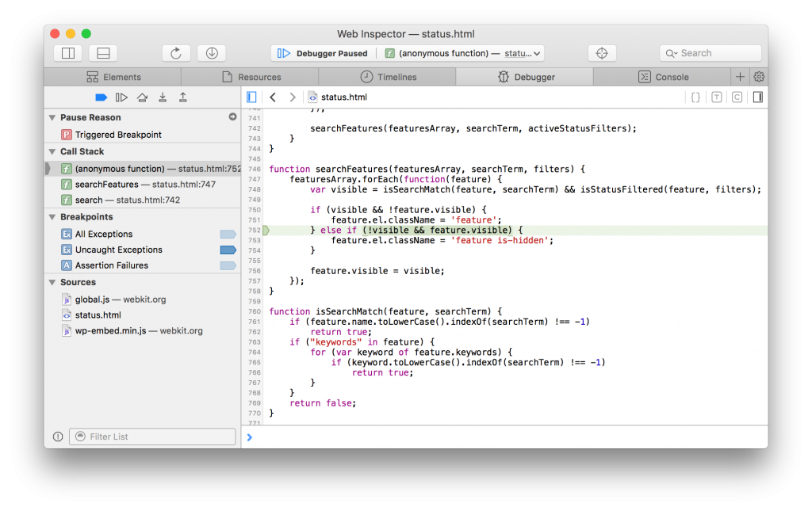812x511 pixels.
Task: Step into the function call
Action: (x=161, y=97)
